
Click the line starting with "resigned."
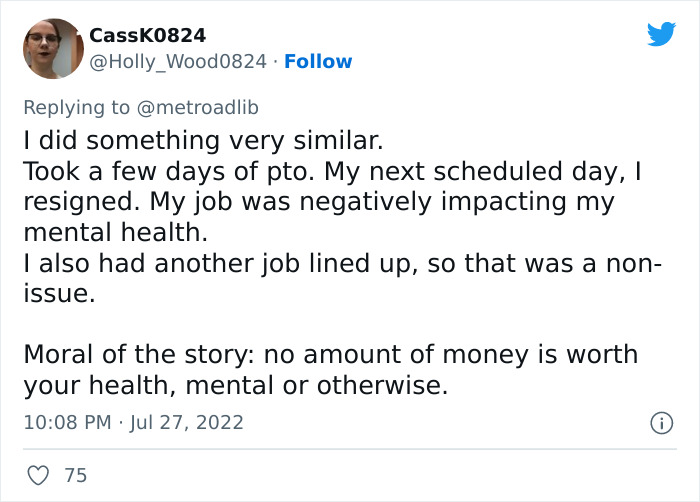pos(318,200)
